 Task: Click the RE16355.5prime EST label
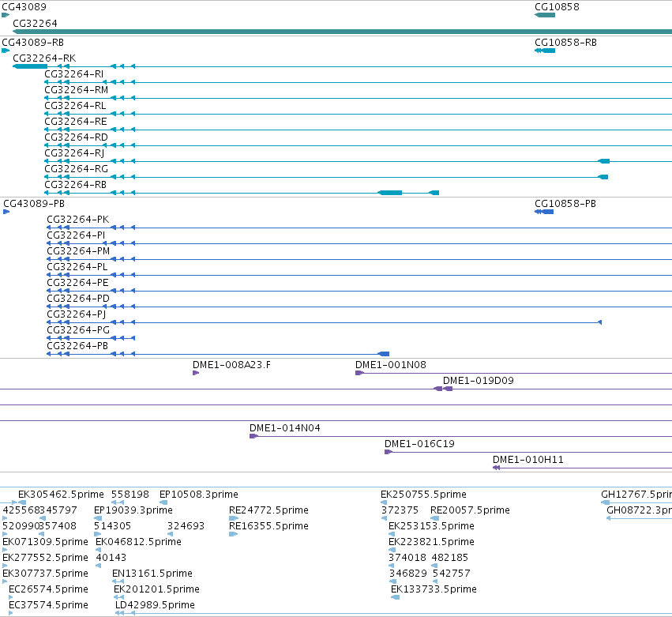[x=268, y=526]
